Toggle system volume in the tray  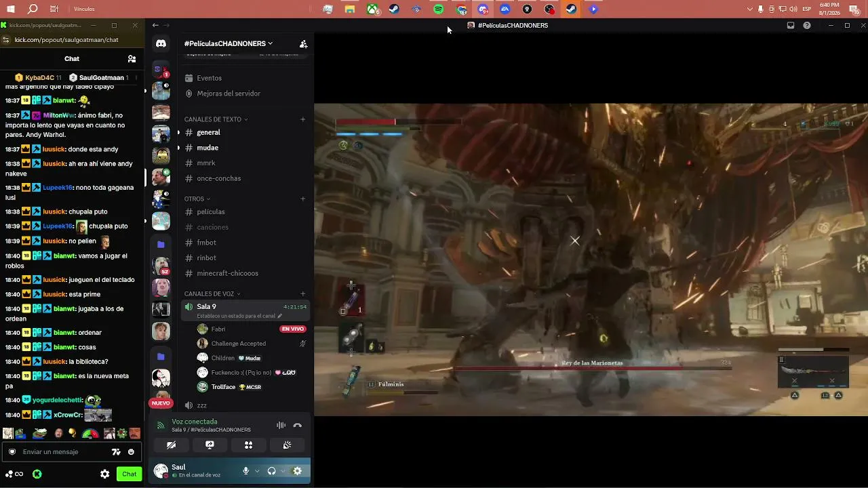click(x=793, y=9)
